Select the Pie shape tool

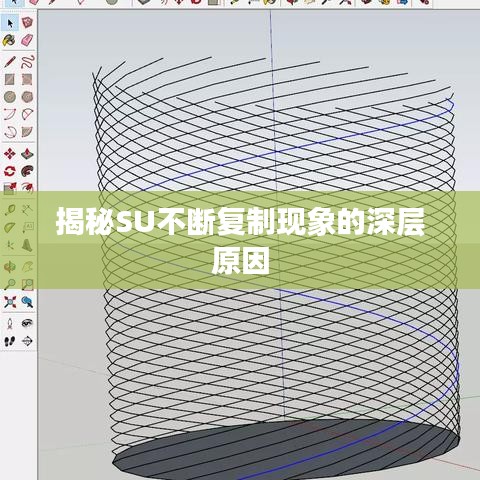click(x=27, y=132)
